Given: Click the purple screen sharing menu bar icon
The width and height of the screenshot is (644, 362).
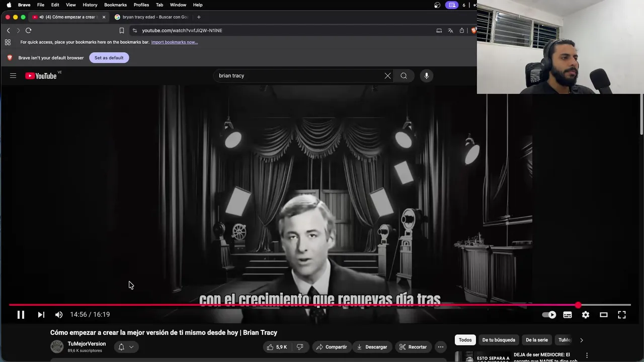Looking at the screenshot, I should (452, 5).
